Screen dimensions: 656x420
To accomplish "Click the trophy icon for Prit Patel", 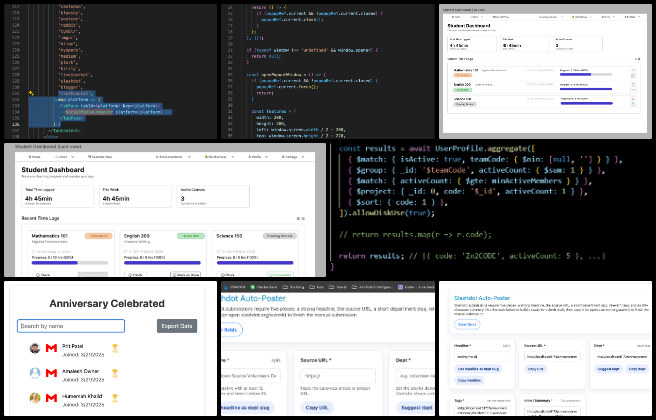I will click(x=115, y=349).
